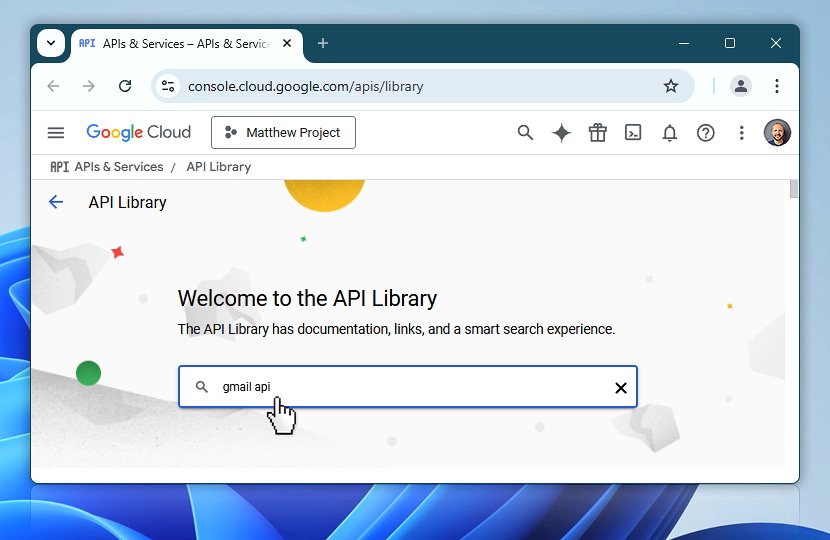Minimize the Chrome window
The width and height of the screenshot is (830, 540).
[684, 43]
